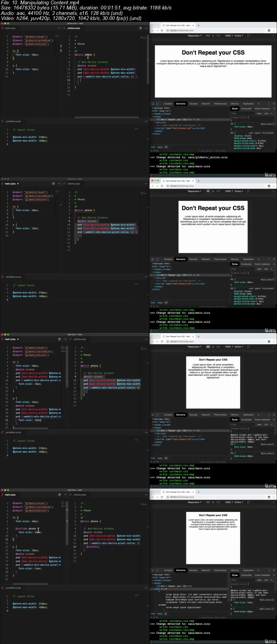
Task: Open the Network tab in 00:00:46 frame
Action: 206,259
